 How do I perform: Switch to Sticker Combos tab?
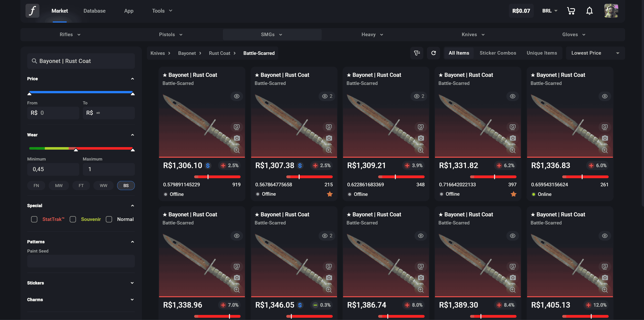click(x=498, y=53)
